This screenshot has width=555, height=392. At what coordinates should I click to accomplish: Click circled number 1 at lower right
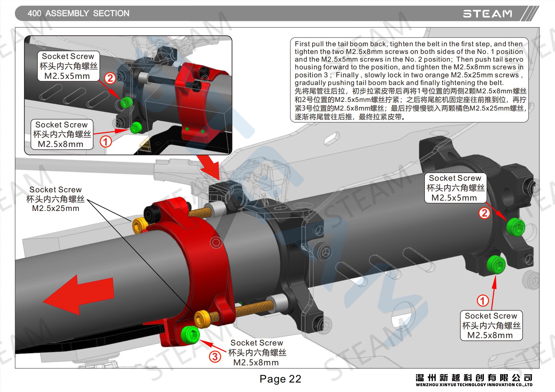(483, 300)
